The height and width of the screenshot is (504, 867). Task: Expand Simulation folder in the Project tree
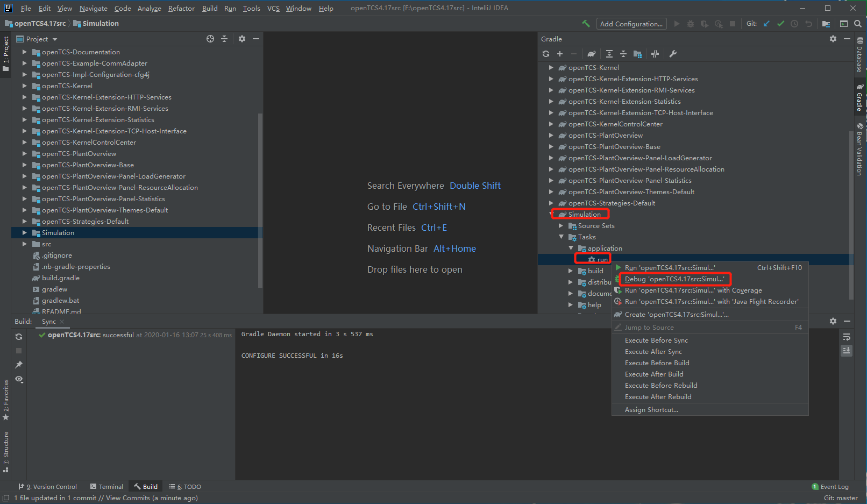click(24, 233)
